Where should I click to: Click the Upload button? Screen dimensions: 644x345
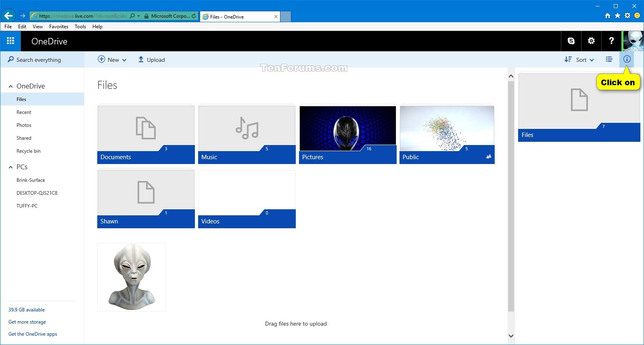click(152, 60)
